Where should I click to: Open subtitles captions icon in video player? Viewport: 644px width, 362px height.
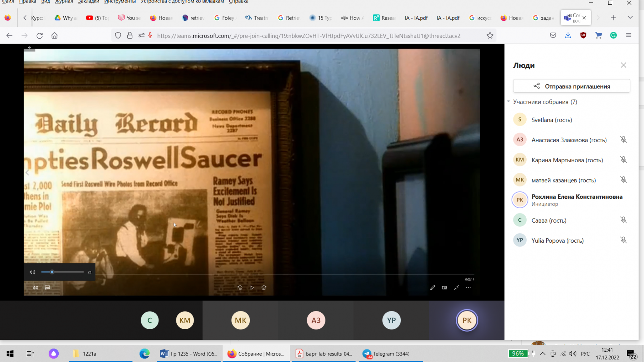click(47, 288)
